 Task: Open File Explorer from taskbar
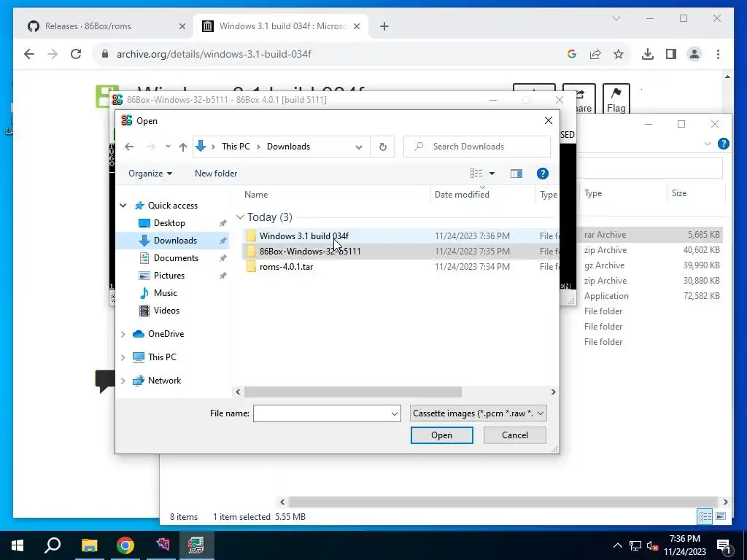[x=89, y=545]
